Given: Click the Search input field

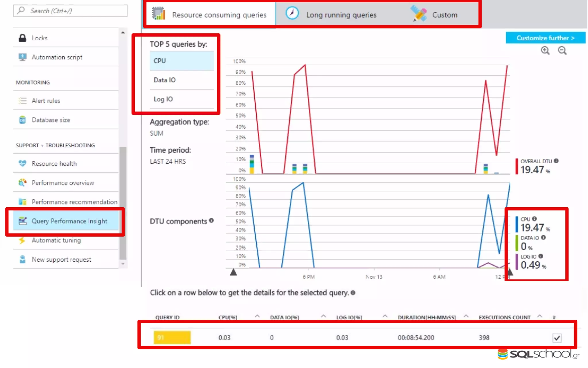Looking at the screenshot, I should [70, 11].
